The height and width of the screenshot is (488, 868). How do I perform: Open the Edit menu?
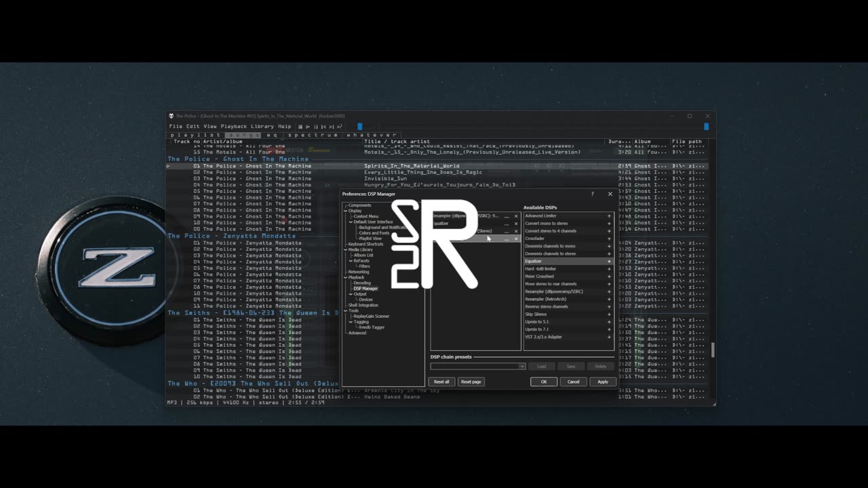click(x=193, y=126)
